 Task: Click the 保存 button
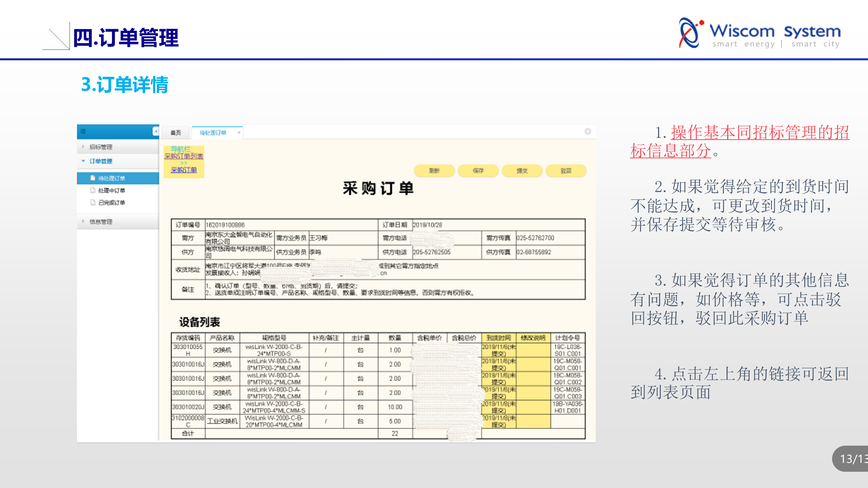coord(478,171)
